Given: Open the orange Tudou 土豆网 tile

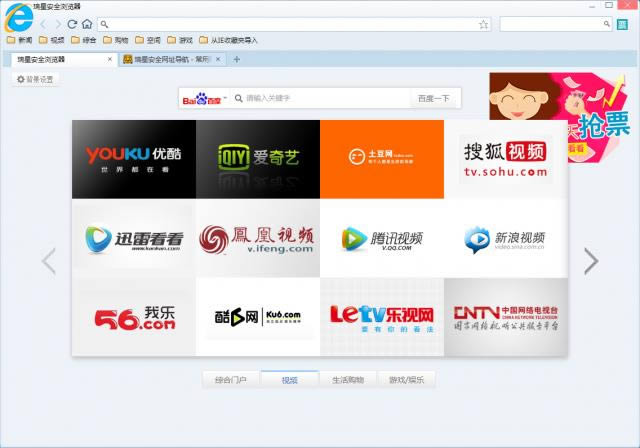Looking at the screenshot, I should (x=382, y=159).
